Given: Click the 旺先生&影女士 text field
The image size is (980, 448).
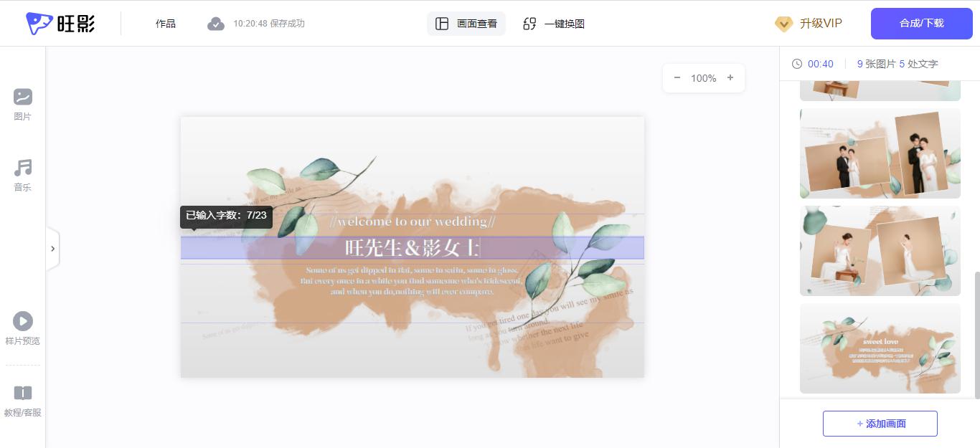Looking at the screenshot, I should pos(413,247).
